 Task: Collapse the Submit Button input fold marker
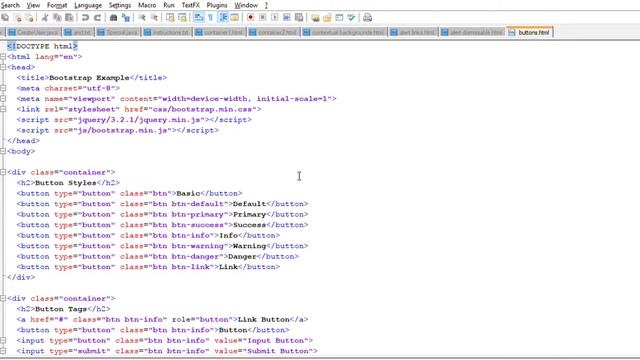[x=3, y=351]
